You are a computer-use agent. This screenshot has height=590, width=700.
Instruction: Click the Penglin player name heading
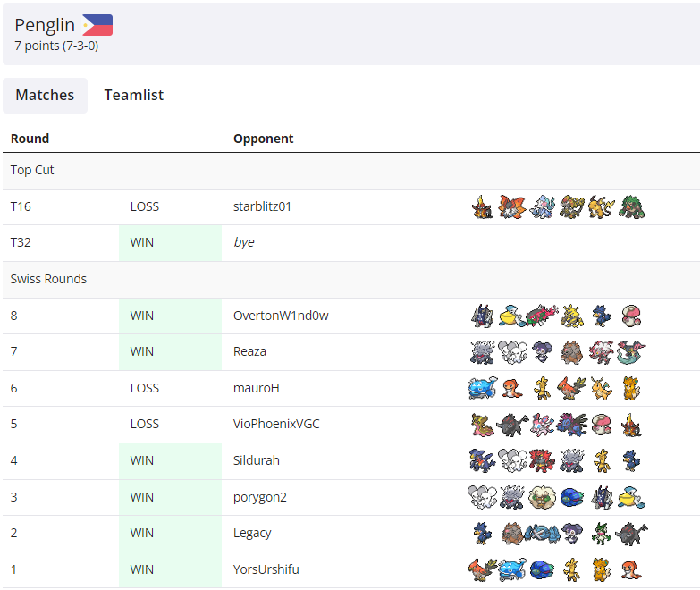click(45, 25)
